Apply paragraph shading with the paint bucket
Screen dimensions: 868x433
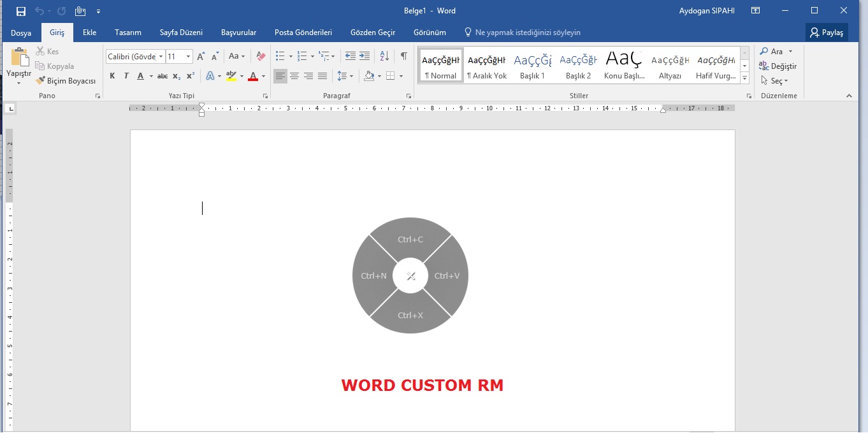click(369, 76)
